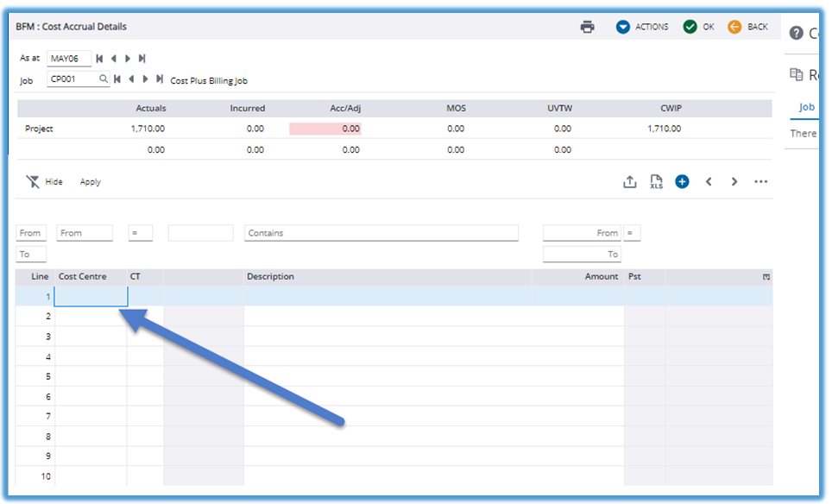Confirm with the OK button
This screenshot has width=832, height=504.
[x=698, y=27]
